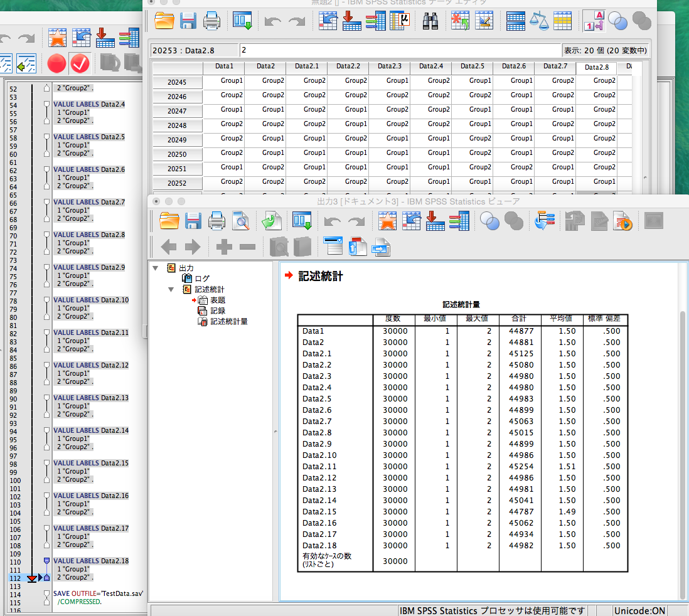
Task: Fold the VALUE LABELS Data2.6 block
Action: click(x=46, y=169)
